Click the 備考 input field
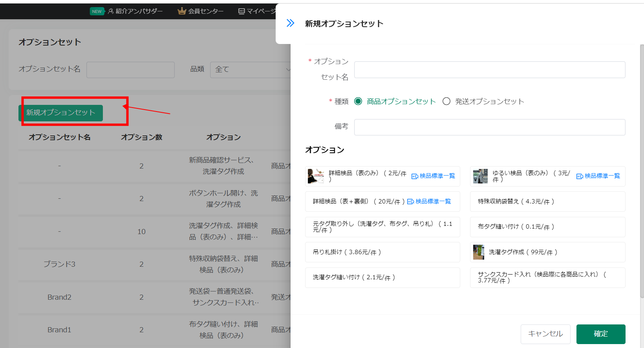 tap(490, 127)
